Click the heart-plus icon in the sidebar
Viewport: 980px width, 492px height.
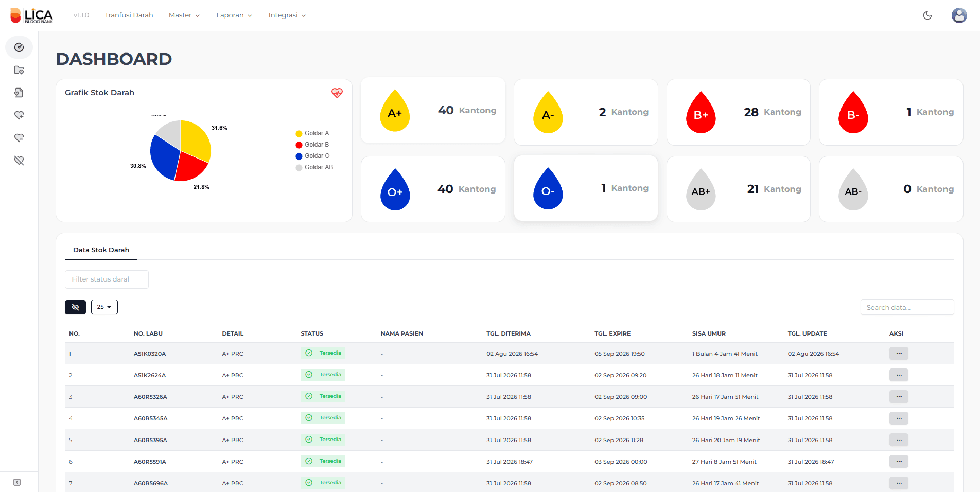pyautogui.click(x=19, y=115)
